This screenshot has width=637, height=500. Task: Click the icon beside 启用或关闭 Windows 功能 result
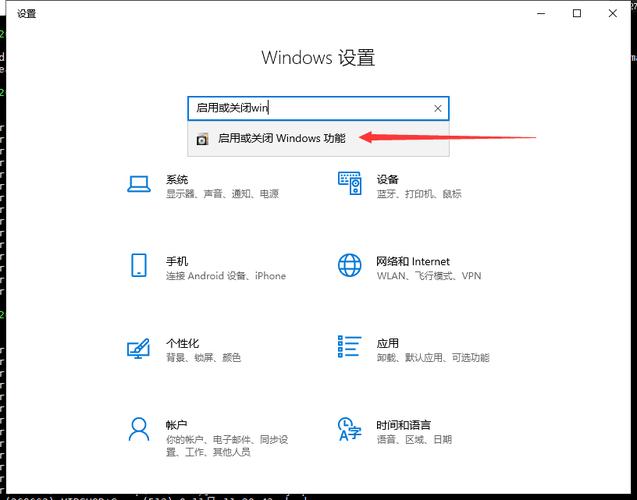click(x=202, y=139)
